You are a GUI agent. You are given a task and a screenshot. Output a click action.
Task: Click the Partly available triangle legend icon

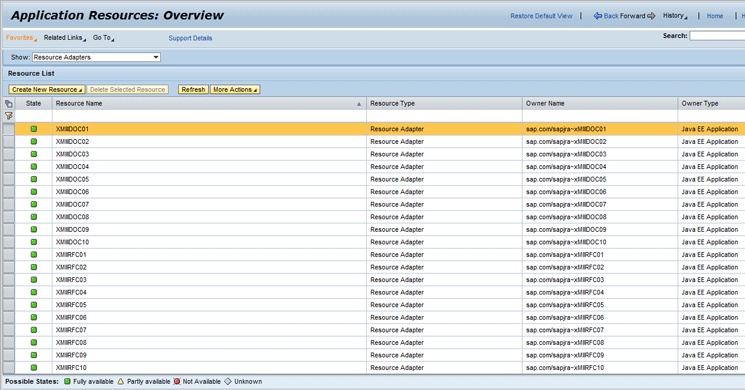click(121, 381)
